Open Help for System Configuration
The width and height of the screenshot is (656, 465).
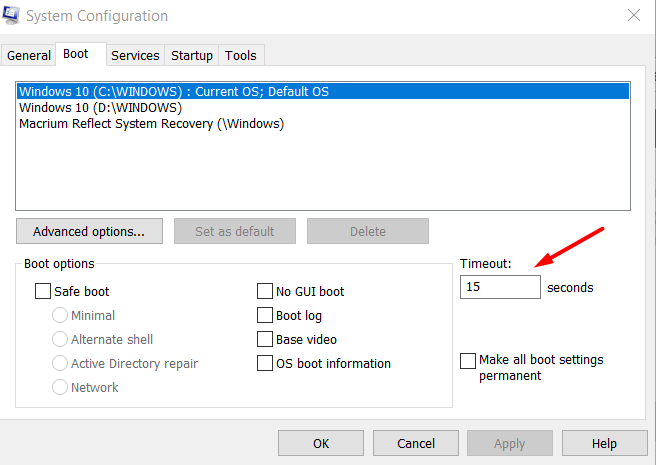(605, 443)
